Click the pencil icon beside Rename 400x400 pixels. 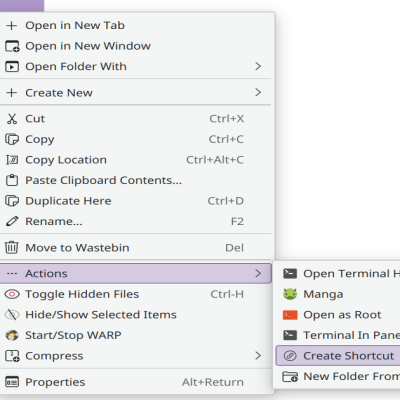coord(12,221)
